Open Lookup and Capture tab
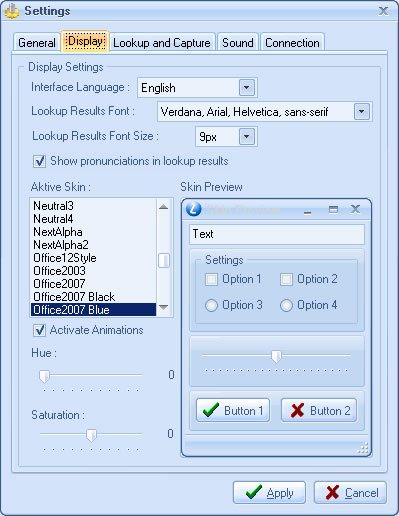This screenshot has height=516, width=399. 162,43
